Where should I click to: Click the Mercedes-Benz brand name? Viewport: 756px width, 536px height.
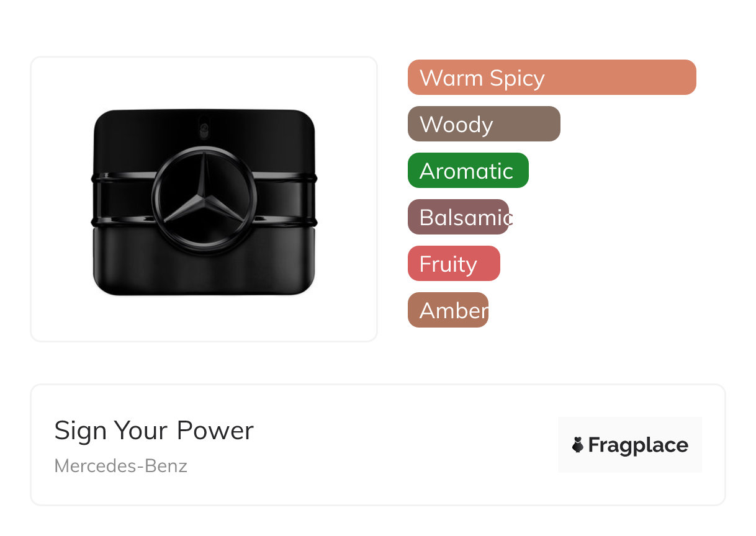coord(120,466)
